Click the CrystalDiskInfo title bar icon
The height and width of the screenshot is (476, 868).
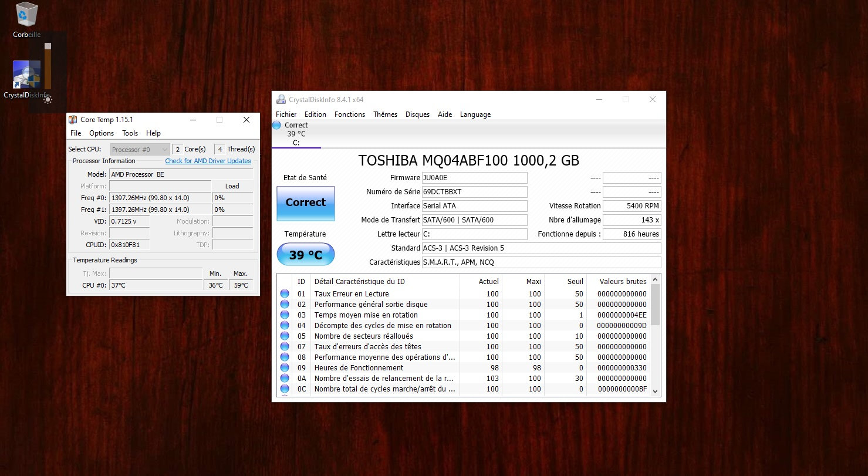pyautogui.click(x=281, y=100)
